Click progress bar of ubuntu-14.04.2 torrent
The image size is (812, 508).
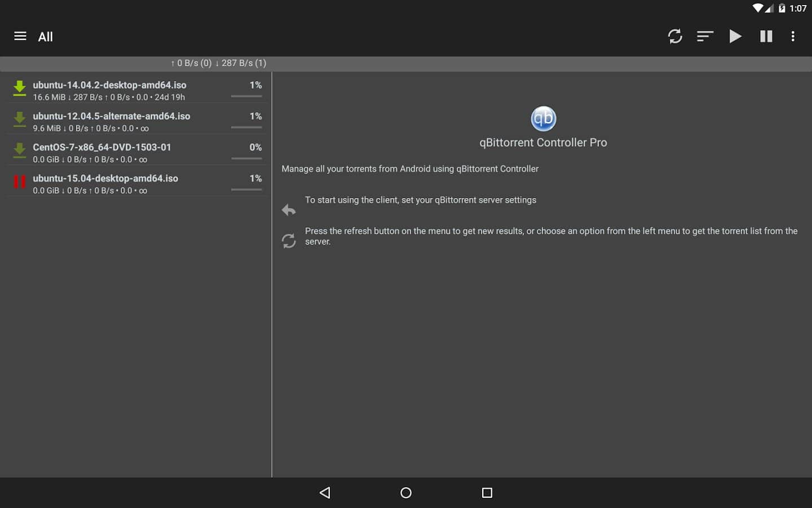coord(246,97)
